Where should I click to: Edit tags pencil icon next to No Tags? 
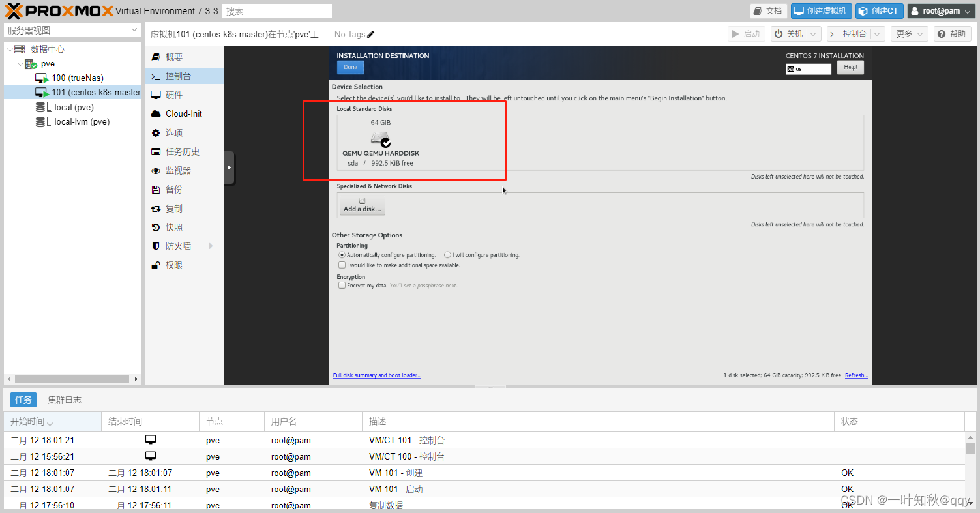pos(371,34)
